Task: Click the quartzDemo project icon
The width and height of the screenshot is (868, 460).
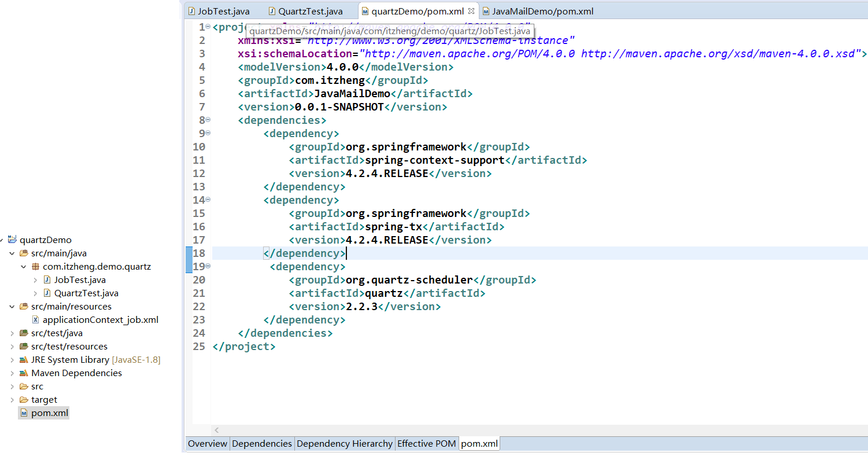Action: tap(12, 240)
